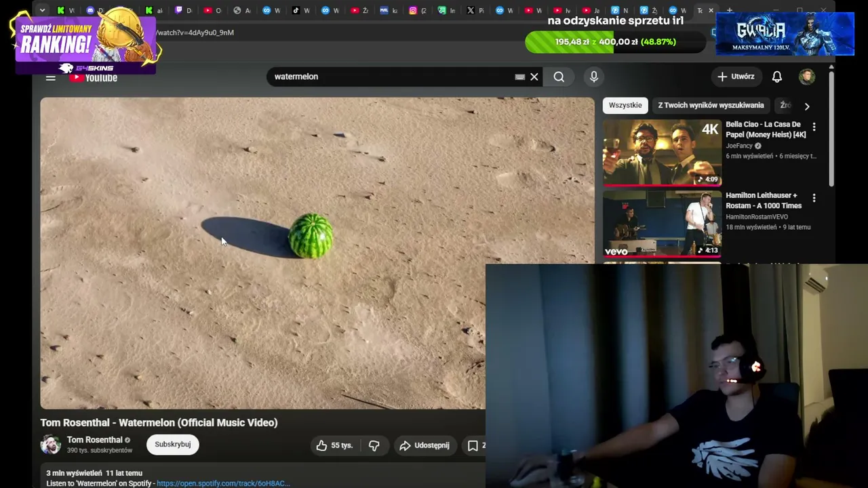Image resolution: width=868 pixels, height=488 pixels.
Task: Open options for A 1000 Times video
Action: point(814,198)
